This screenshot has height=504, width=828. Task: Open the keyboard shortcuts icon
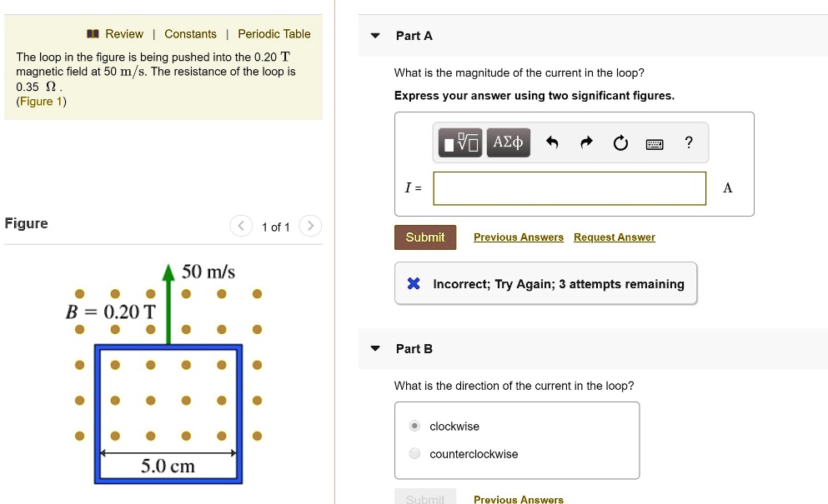click(x=655, y=142)
